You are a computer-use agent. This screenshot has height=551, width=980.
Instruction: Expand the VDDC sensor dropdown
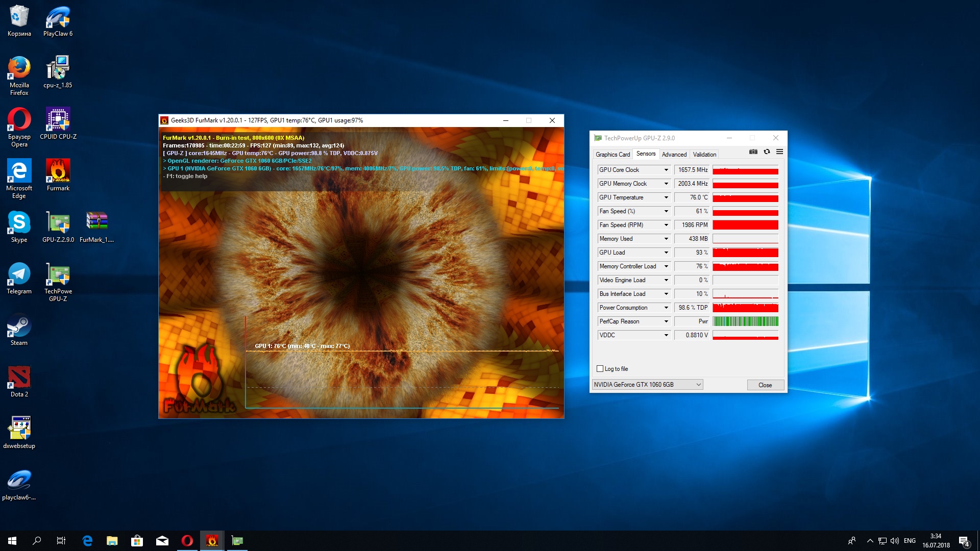pyautogui.click(x=666, y=335)
